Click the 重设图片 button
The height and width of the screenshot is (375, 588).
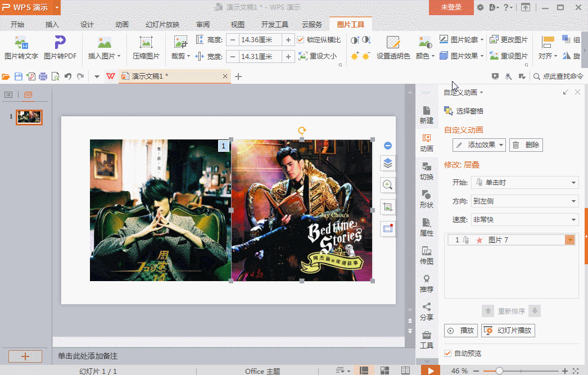[509, 56]
